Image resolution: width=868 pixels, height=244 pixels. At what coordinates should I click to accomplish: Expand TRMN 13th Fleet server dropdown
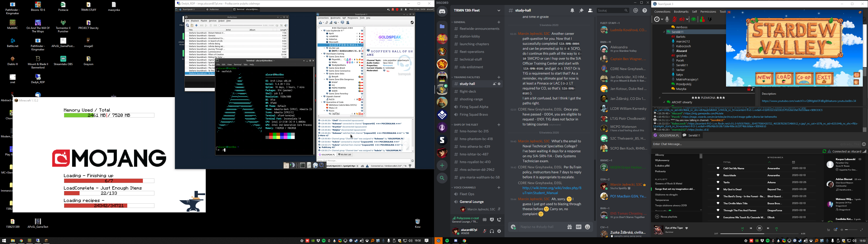[499, 11]
